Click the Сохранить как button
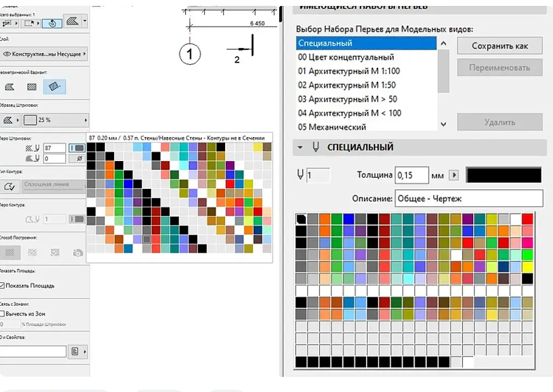553x392 pixels. [x=500, y=46]
